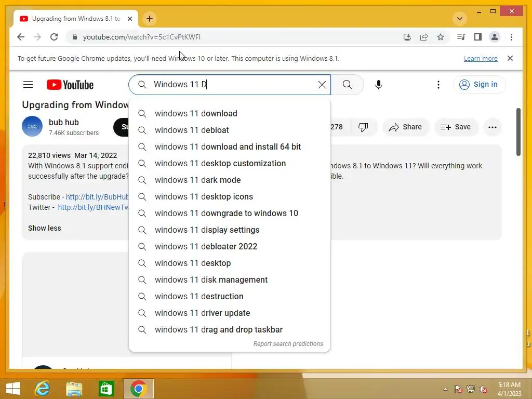This screenshot has height=399, width=532.
Task: Choose suggestion windows 11 display settings
Action: pos(230,230)
